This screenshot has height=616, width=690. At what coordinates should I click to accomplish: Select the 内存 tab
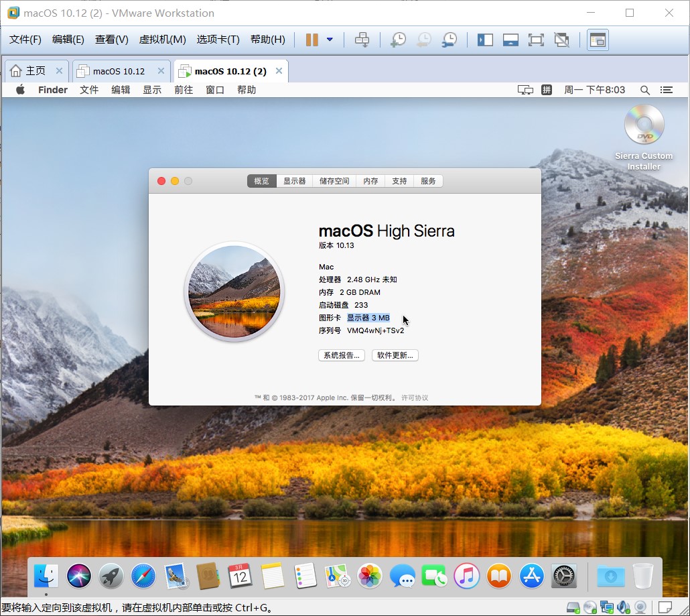[x=370, y=181]
